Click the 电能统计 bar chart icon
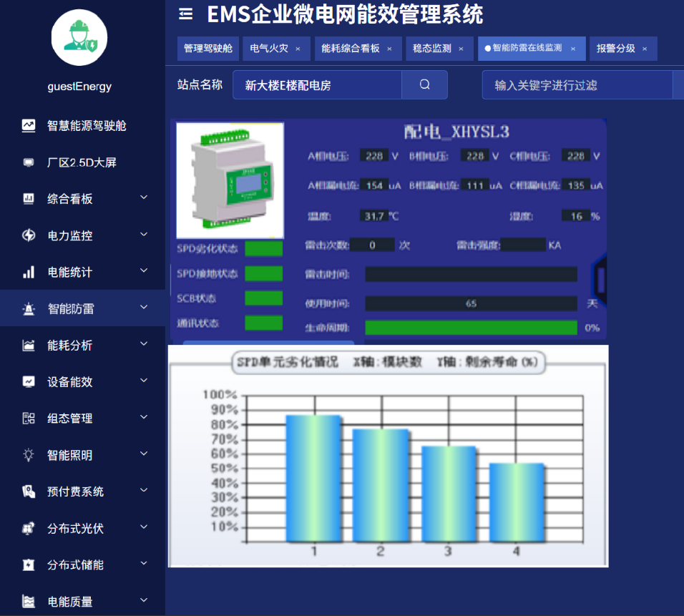Image resolution: width=684 pixels, height=616 pixels. point(29,272)
